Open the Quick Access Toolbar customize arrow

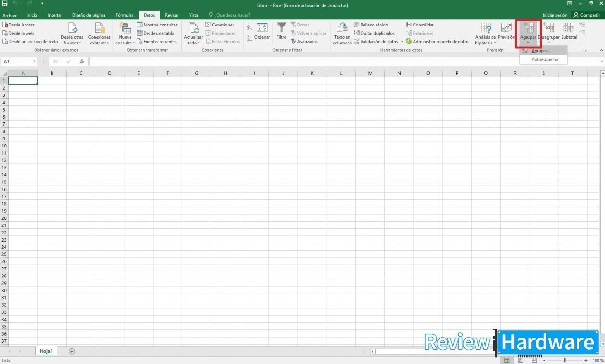pos(42,3)
